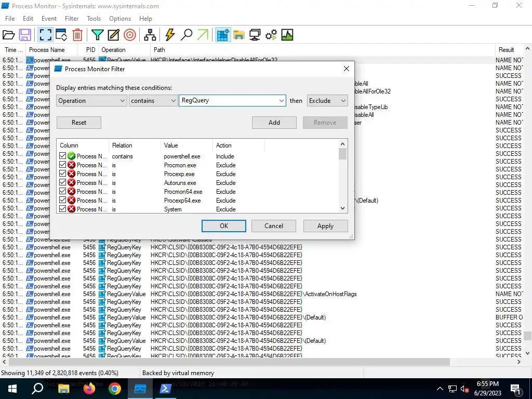
Task: Toggle the Show Profiling Events graph icon
Action: (x=287, y=35)
